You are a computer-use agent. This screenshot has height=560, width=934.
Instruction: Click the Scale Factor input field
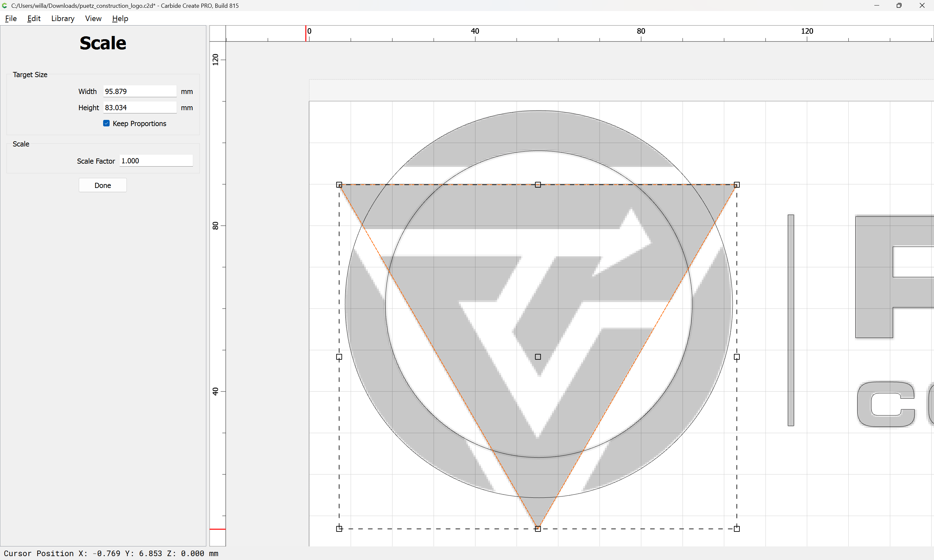tap(156, 161)
